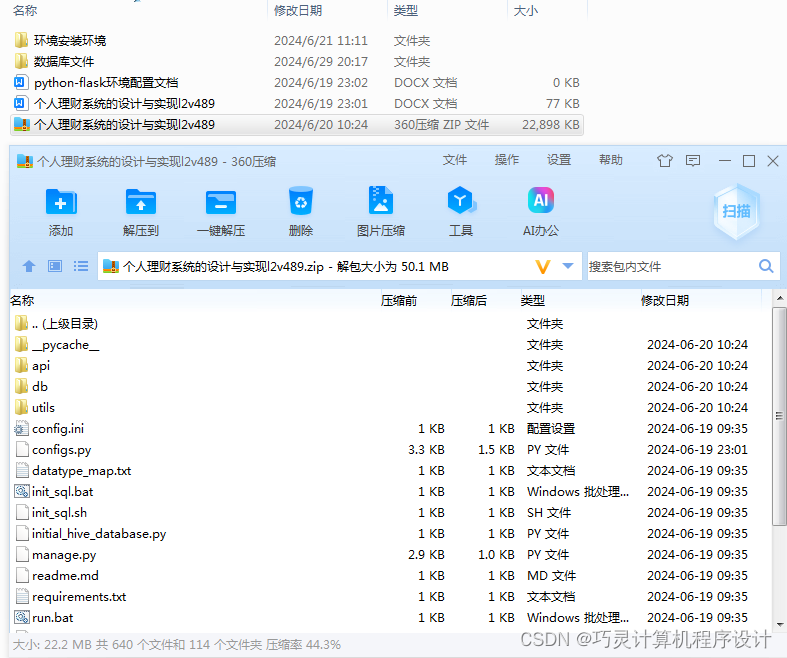Open the Tools (工具) icon
Viewport: 787px width, 658px height.
[460, 203]
